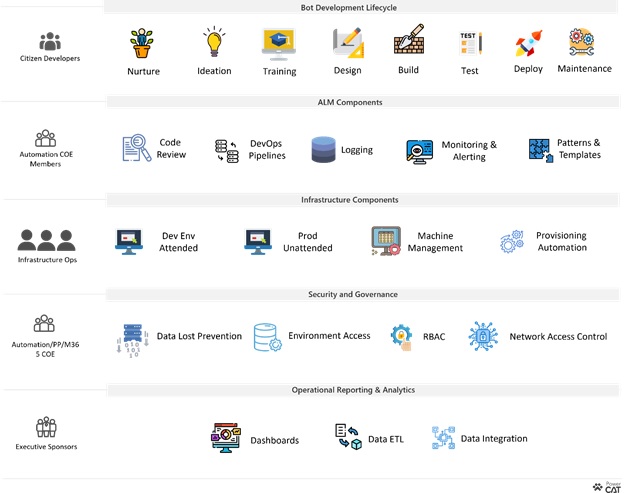Screen dimensions: 630x493
Task: Select the Deploy rocket icon
Action: (x=529, y=43)
